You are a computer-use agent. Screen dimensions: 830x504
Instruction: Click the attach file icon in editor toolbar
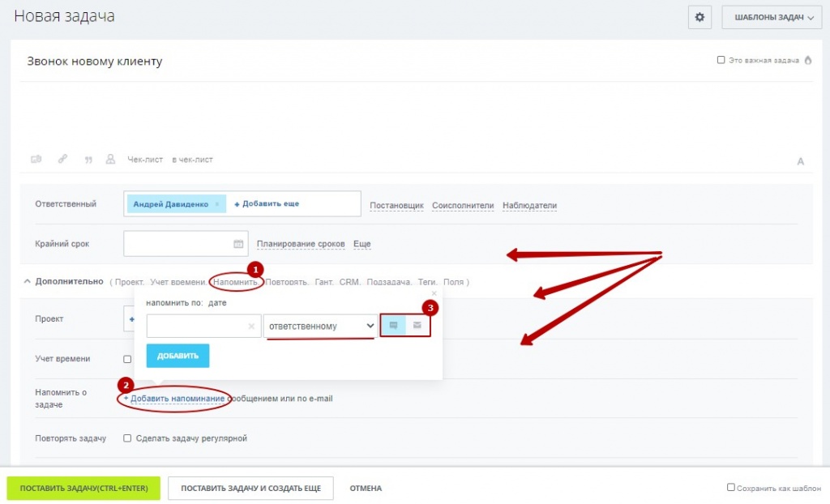click(x=36, y=160)
